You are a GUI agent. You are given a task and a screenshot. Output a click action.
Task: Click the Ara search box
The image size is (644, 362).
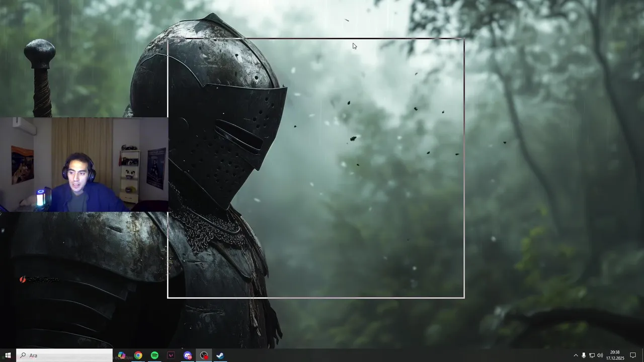pos(64,355)
